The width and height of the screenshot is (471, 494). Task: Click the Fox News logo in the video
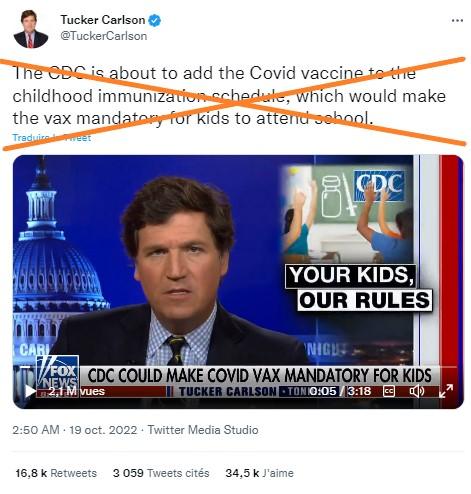[x=57, y=373]
